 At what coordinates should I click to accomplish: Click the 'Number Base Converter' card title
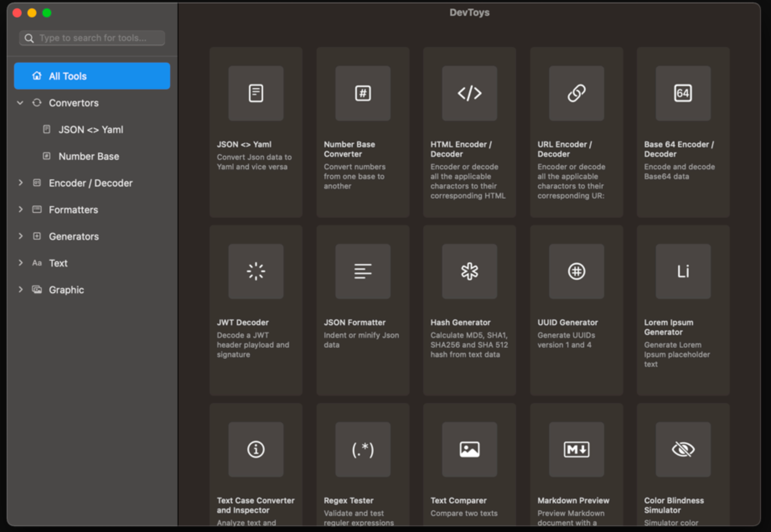(x=349, y=149)
